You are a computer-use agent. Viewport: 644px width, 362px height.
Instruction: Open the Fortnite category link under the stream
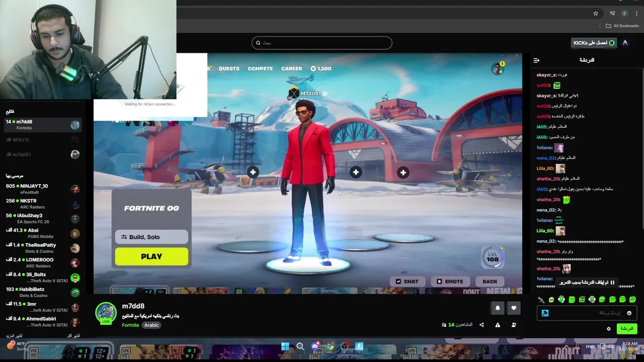[x=130, y=325]
